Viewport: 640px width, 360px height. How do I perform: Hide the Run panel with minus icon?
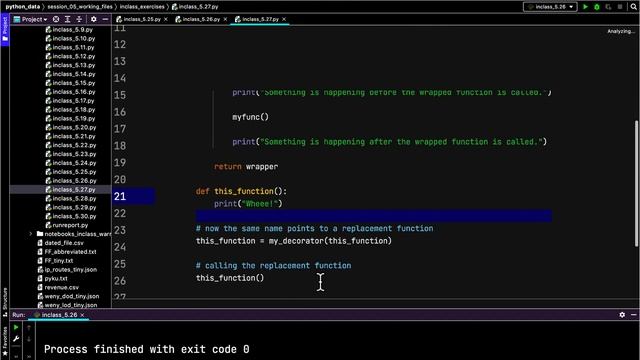pyautogui.click(x=633, y=315)
